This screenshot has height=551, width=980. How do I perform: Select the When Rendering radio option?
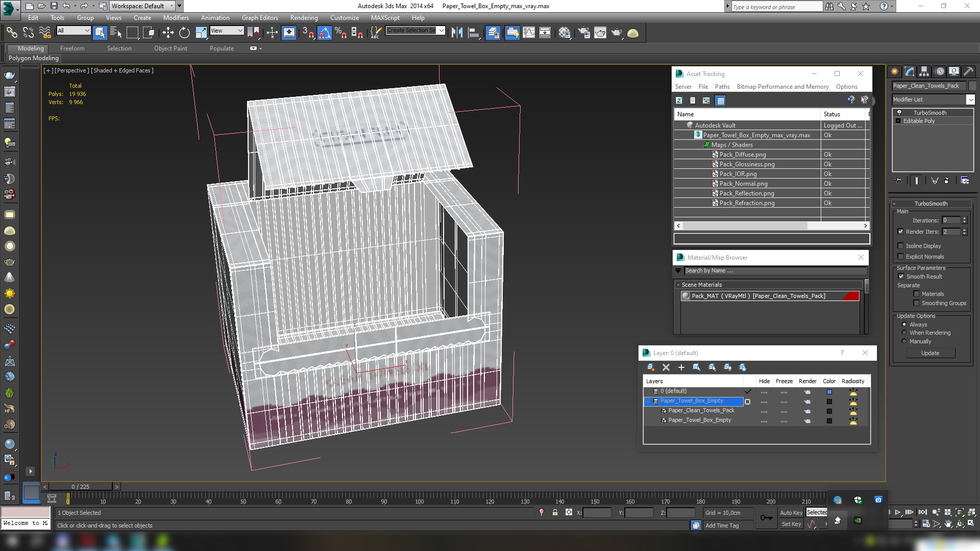point(904,333)
